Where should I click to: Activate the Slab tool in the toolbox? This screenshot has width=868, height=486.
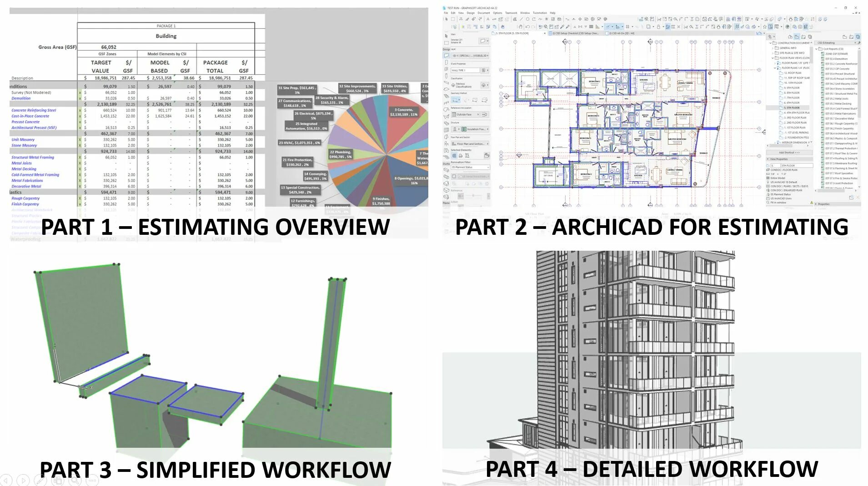tap(446, 89)
